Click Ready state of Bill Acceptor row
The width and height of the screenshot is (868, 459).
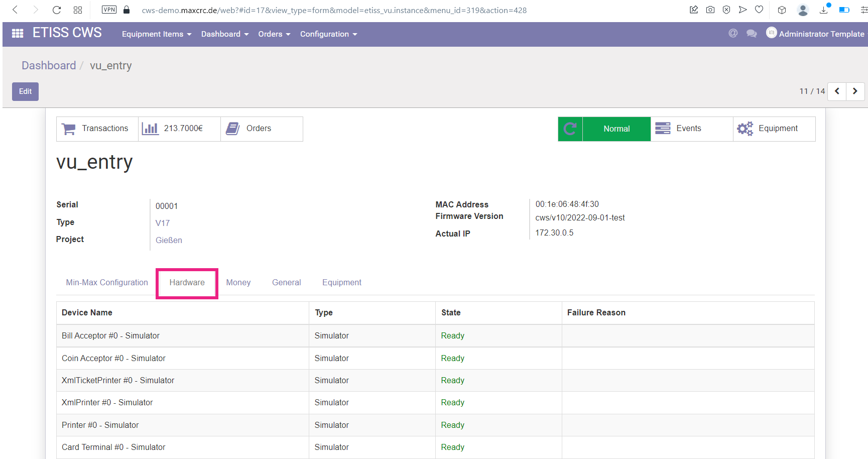tap(452, 335)
